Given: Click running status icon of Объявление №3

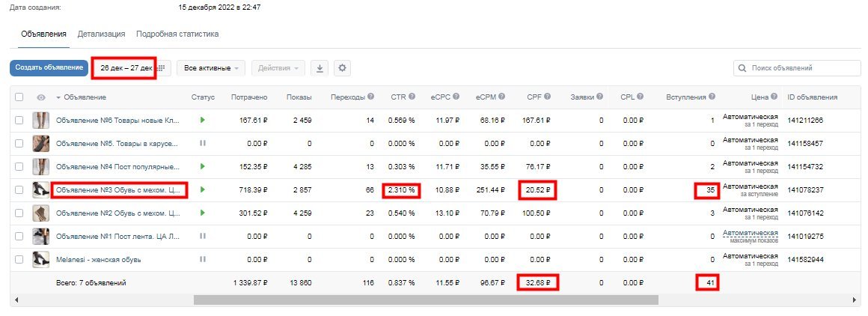Looking at the screenshot, I should (x=203, y=189).
